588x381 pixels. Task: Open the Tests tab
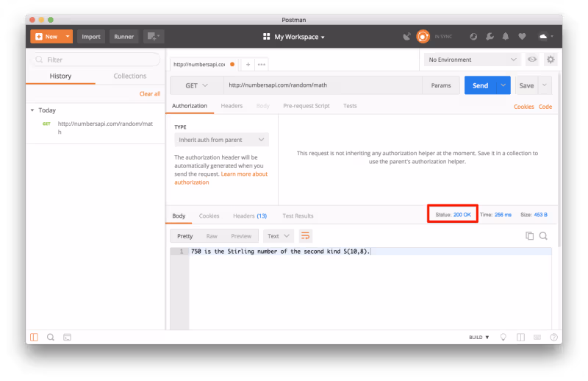(x=350, y=106)
